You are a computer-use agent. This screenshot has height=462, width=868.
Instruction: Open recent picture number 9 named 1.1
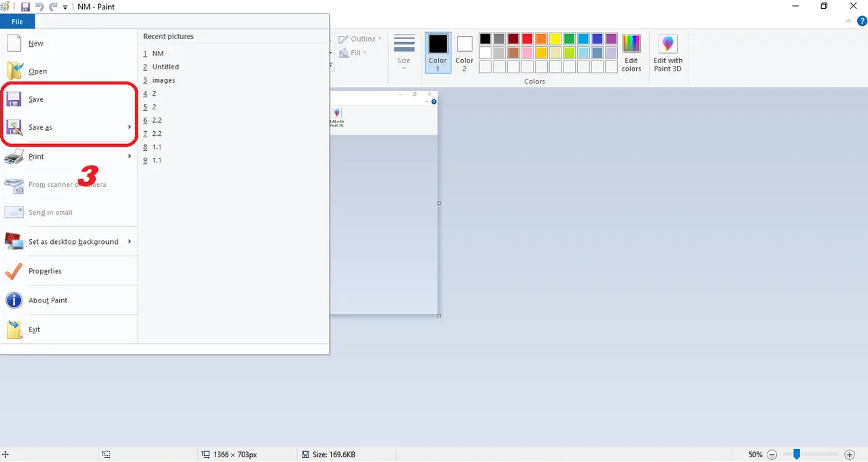coord(233,160)
